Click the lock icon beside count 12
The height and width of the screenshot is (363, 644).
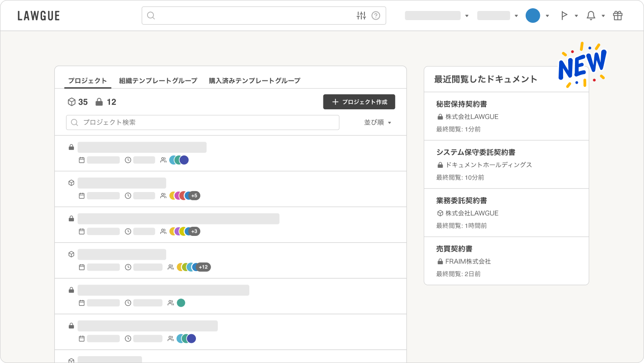(x=99, y=102)
